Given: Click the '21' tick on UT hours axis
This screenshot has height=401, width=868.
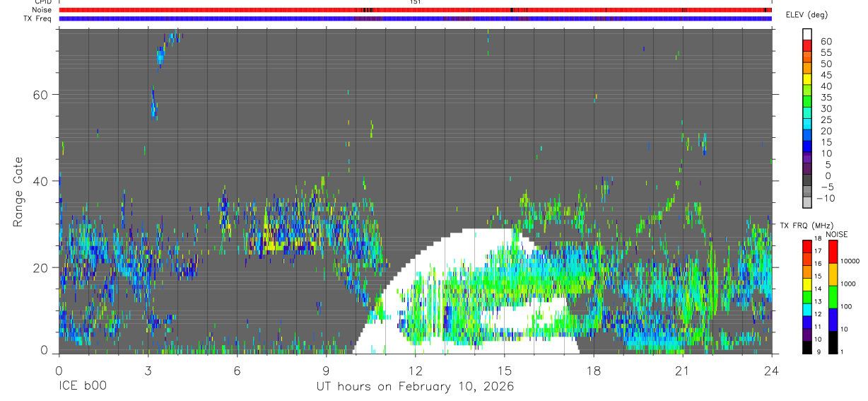Looking at the screenshot, I should pos(682,370).
